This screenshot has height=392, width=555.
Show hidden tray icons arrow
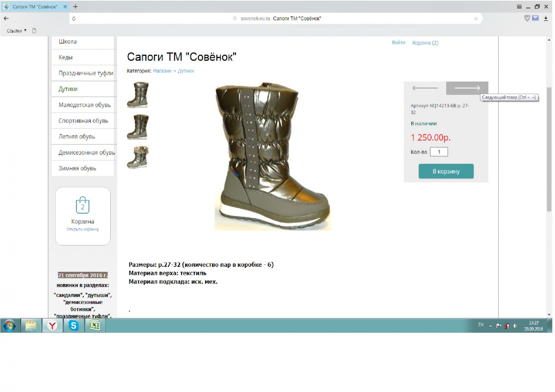click(490, 326)
